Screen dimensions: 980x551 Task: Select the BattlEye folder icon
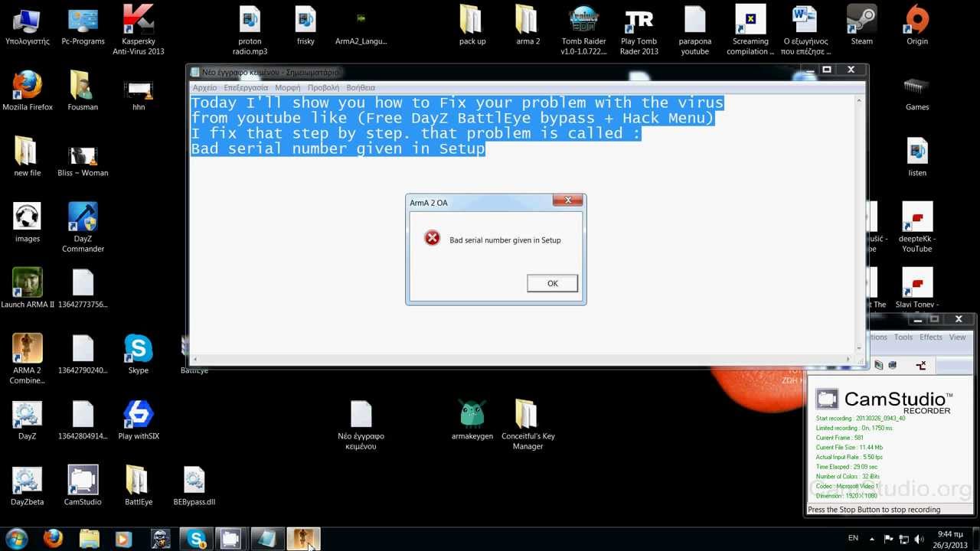(139, 487)
